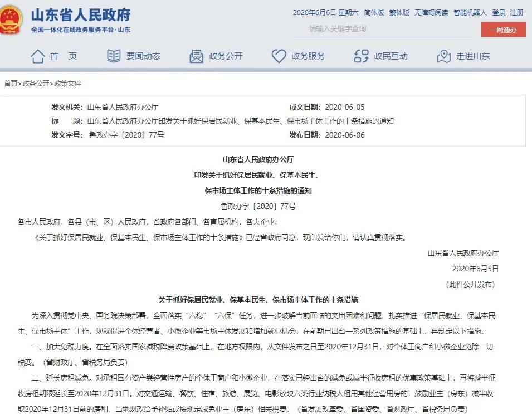Viewport: 532px width, 414px height.
Task: Select the dialogue icon next to 政民互动
Action: click(361, 56)
